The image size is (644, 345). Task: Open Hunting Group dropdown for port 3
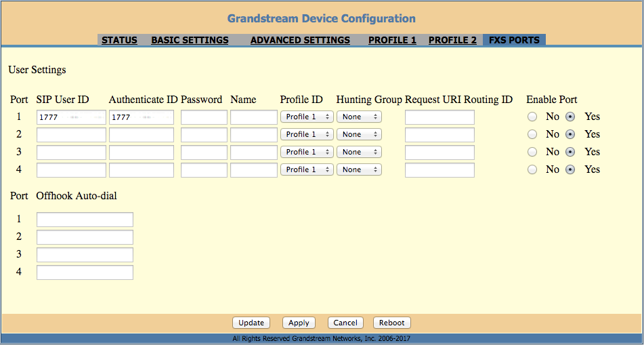pos(359,152)
